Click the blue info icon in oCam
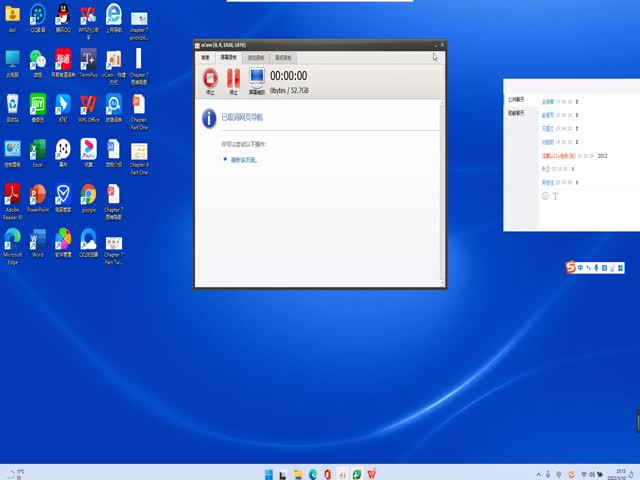The width and height of the screenshot is (640, 480). tap(209, 118)
